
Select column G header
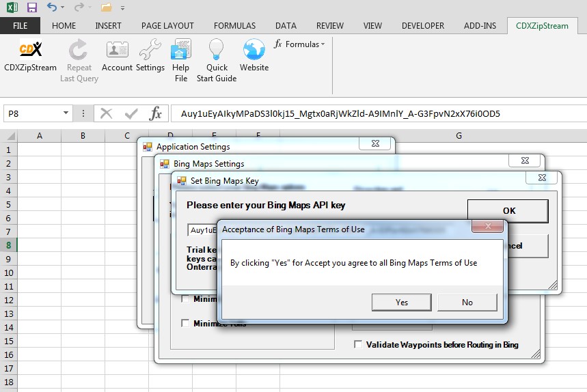pos(459,136)
